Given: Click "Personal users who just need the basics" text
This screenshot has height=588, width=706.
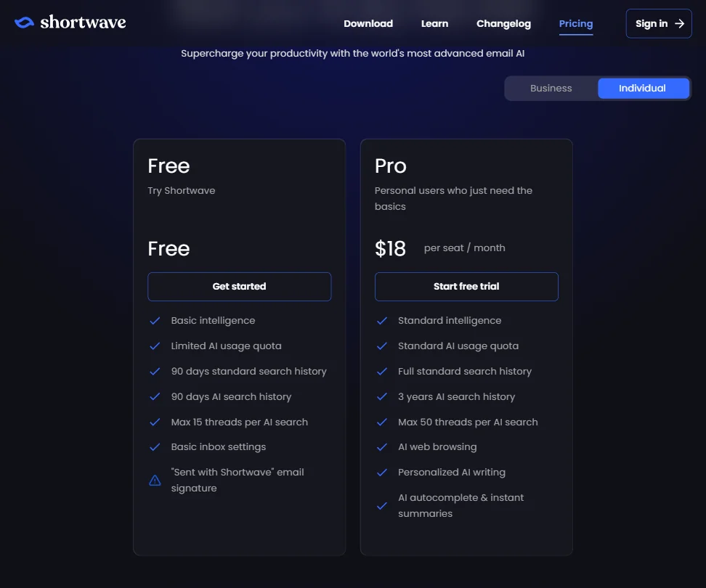Looking at the screenshot, I should point(453,198).
